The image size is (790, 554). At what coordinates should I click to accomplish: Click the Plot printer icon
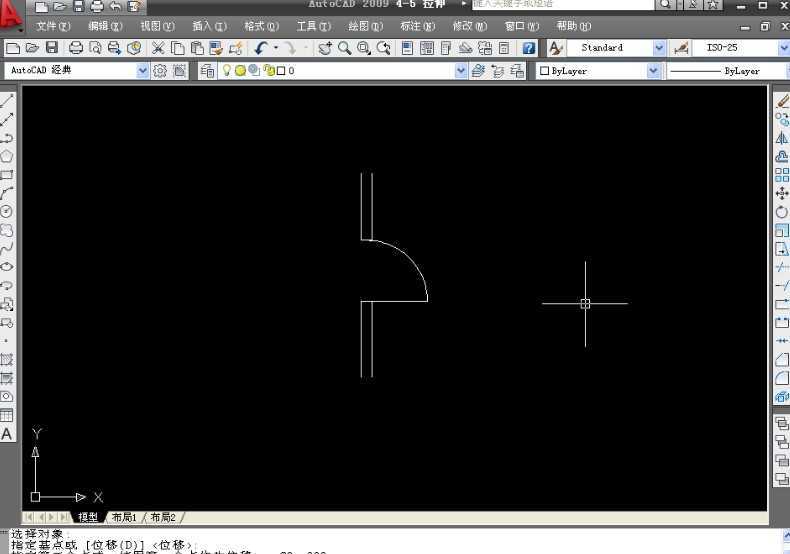[x=76, y=48]
